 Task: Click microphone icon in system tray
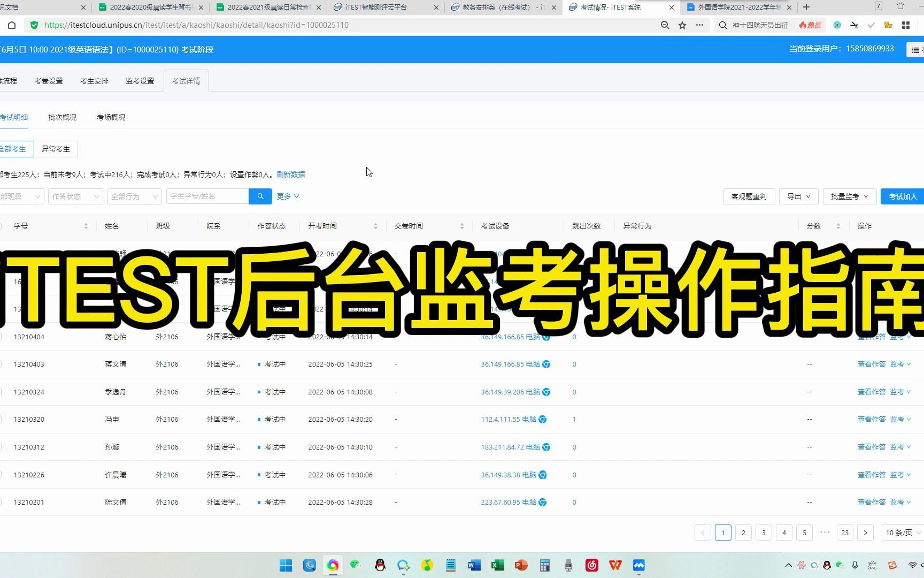pyautogui.click(x=855, y=565)
